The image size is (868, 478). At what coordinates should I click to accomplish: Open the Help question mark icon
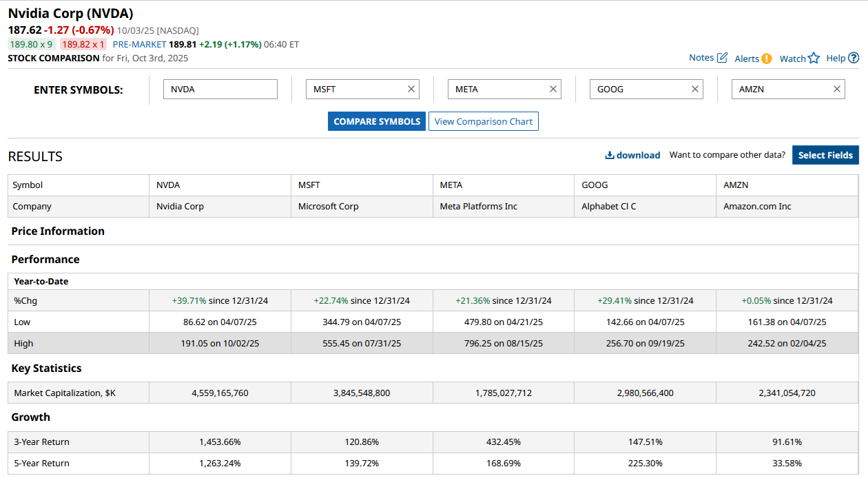point(854,58)
